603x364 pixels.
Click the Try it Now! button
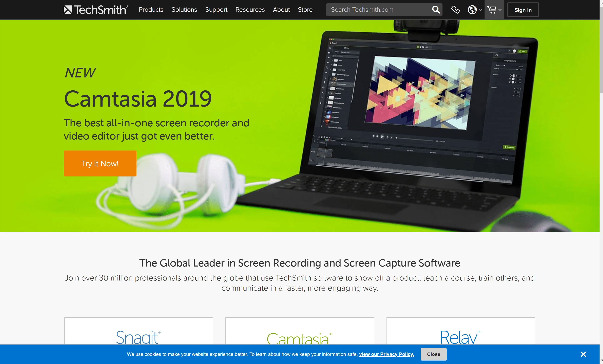100,163
